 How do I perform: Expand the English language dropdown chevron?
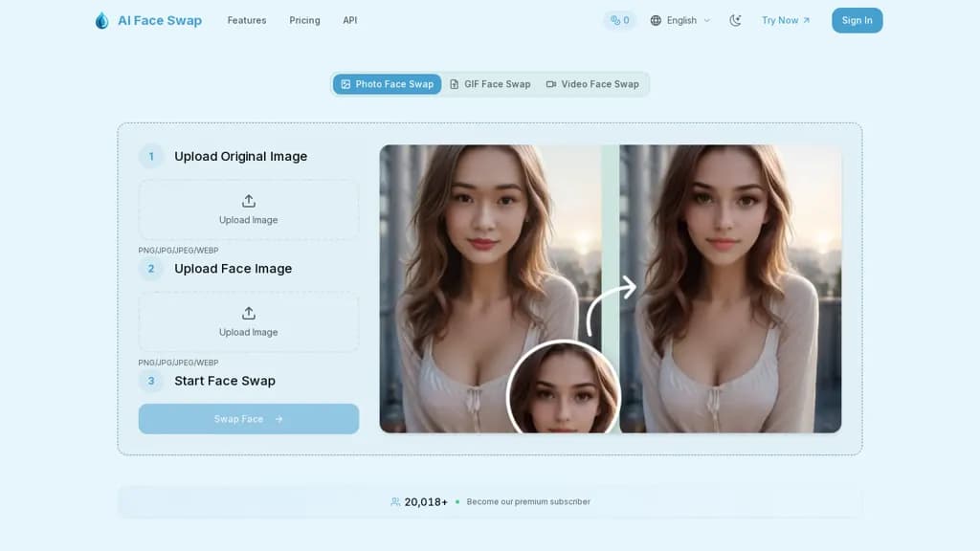tap(707, 21)
